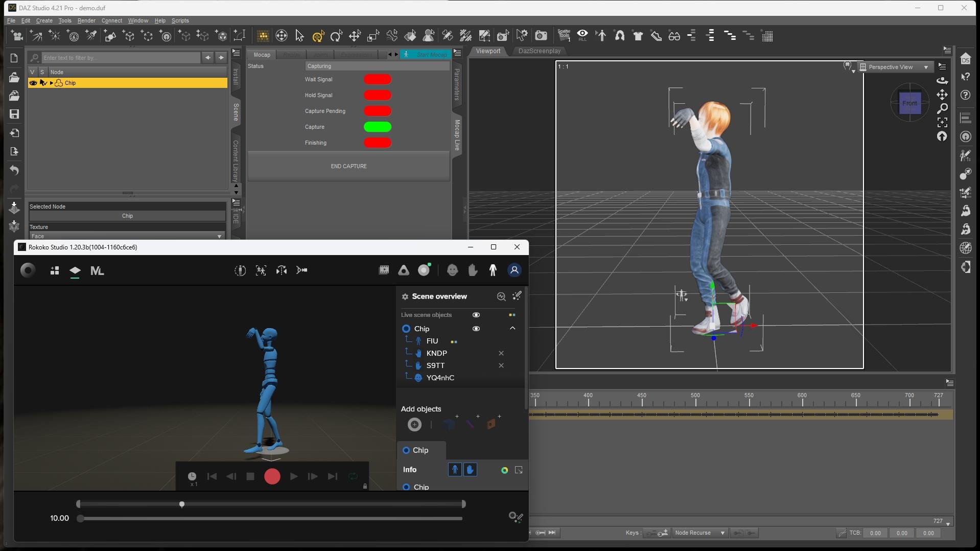This screenshot has width=980, height=551.
Task: Open the Render camera icon in DAZ toolbar
Action: coord(541,36)
